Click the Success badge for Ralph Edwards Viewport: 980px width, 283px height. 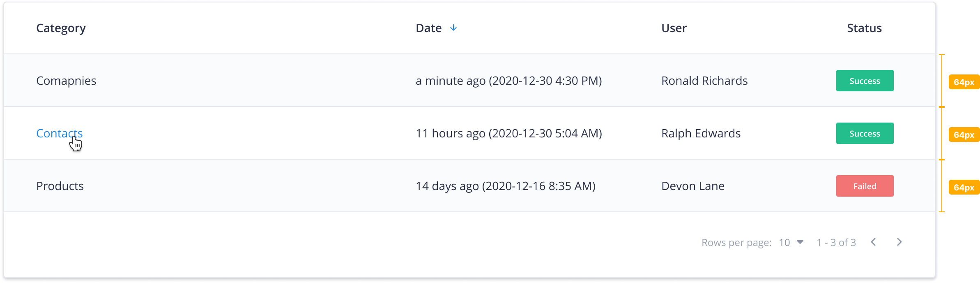pyautogui.click(x=865, y=133)
